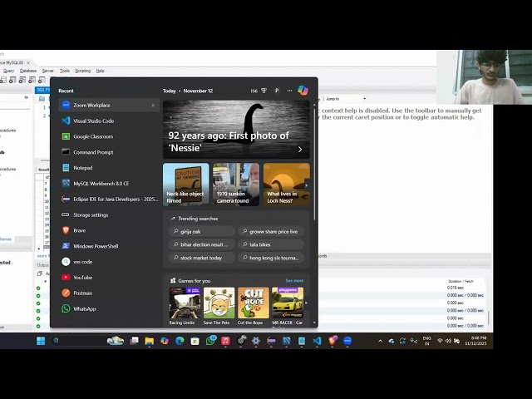Remove Zoom Workplace from Recent list
Image resolution: width=532 pixels, height=399 pixels.
(153, 106)
